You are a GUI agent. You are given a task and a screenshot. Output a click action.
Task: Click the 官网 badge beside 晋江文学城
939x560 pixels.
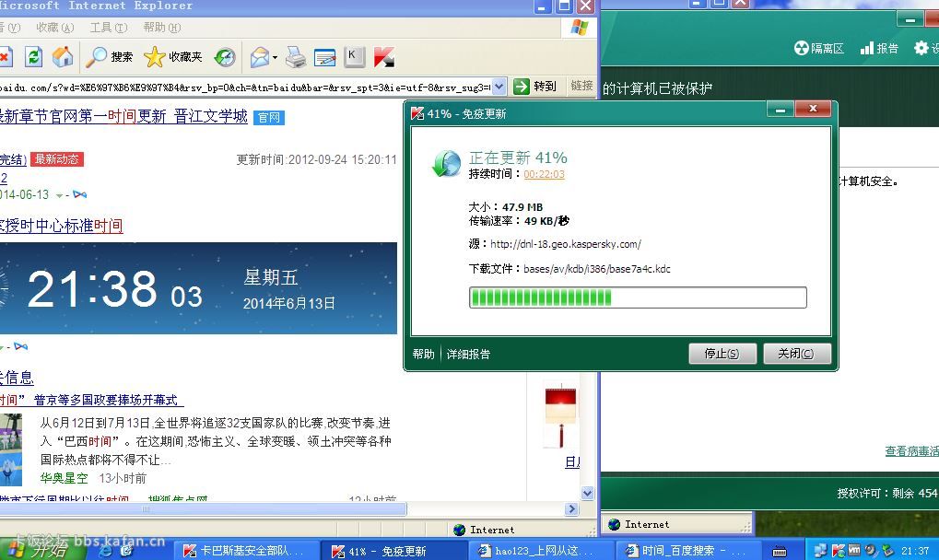(269, 118)
